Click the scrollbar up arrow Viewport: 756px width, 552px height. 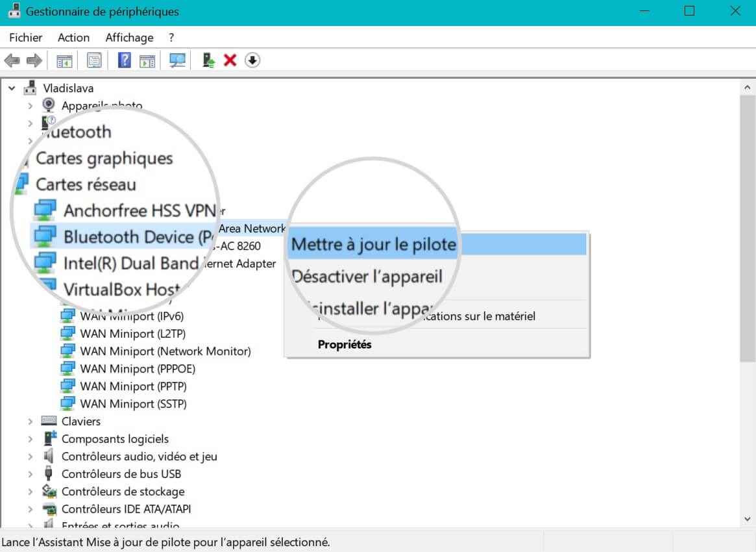click(x=748, y=87)
